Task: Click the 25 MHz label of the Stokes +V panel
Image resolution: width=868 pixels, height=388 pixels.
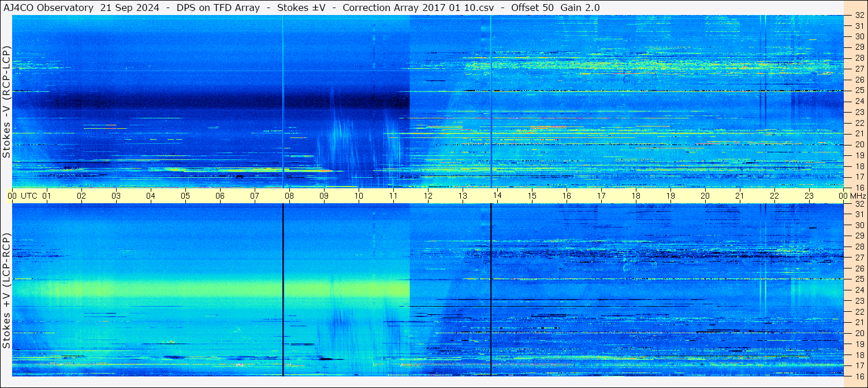Action: point(859,279)
